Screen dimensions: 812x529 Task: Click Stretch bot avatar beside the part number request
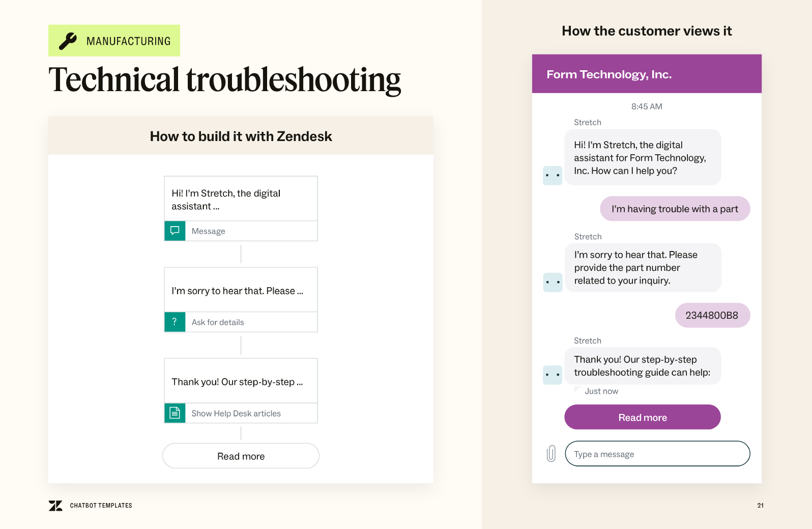click(x=553, y=282)
